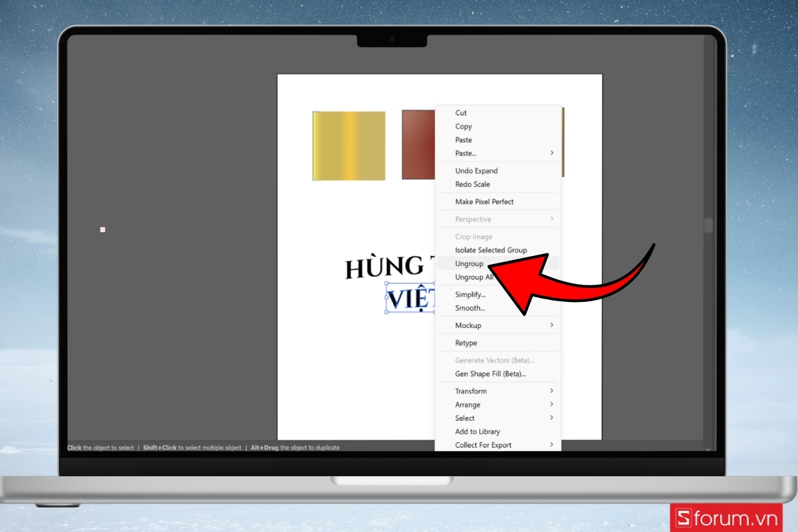The width and height of the screenshot is (798, 532).
Task: Expand the Mockup submenu
Action: pyautogui.click(x=468, y=325)
